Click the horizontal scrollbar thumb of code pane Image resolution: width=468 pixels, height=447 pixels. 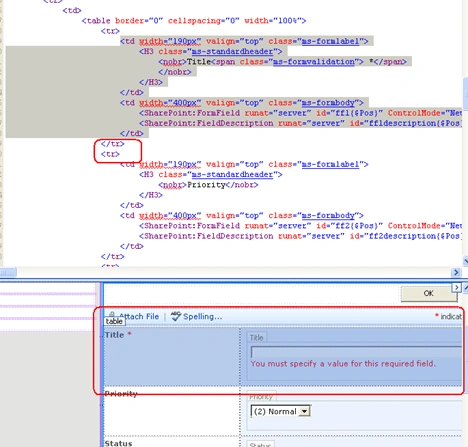[x=8, y=272]
